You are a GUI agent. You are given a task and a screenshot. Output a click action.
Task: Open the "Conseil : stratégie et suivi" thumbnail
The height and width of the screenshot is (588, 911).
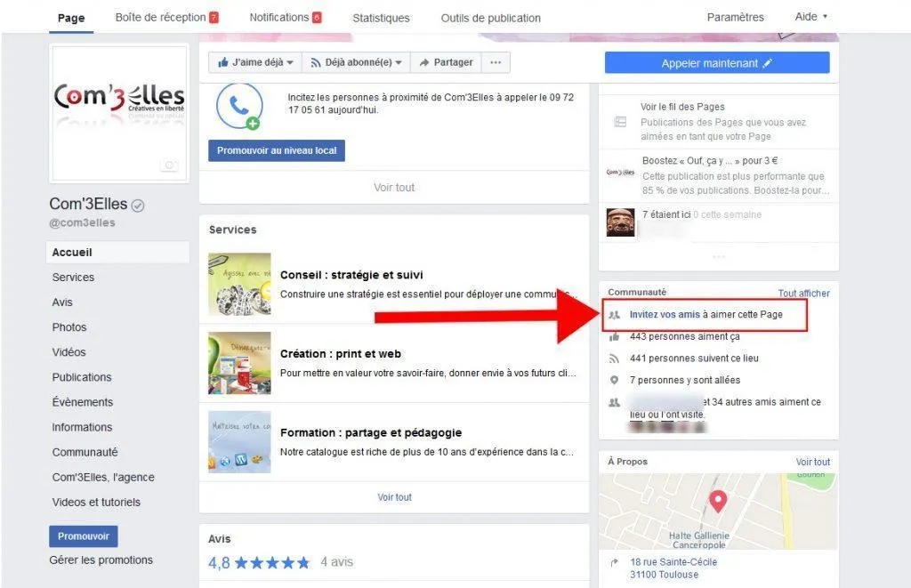239,285
